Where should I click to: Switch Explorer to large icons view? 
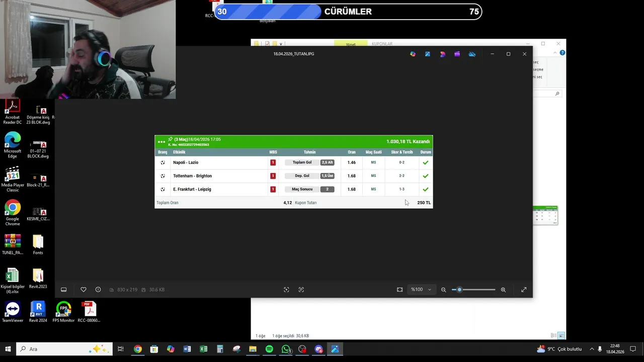click(x=561, y=335)
